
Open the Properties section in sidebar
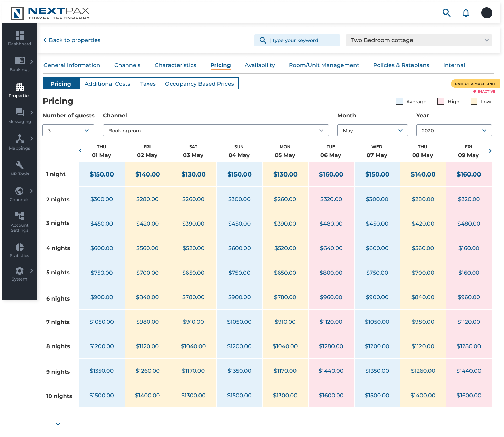click(19, 89)
